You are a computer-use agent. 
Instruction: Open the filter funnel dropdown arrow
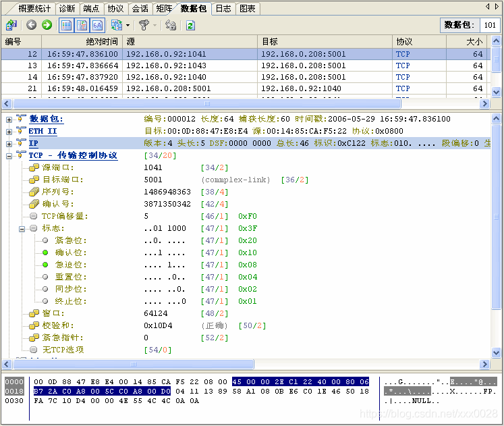tap(155, 26)
